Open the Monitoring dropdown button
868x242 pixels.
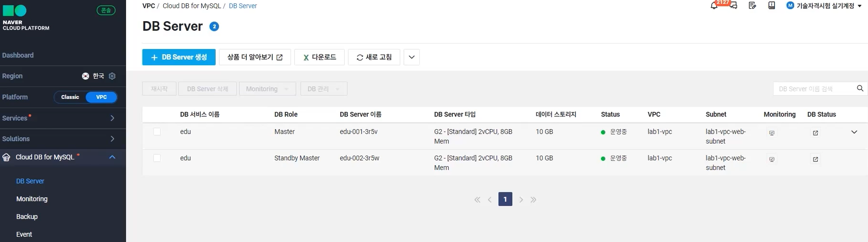coord(267,89)
